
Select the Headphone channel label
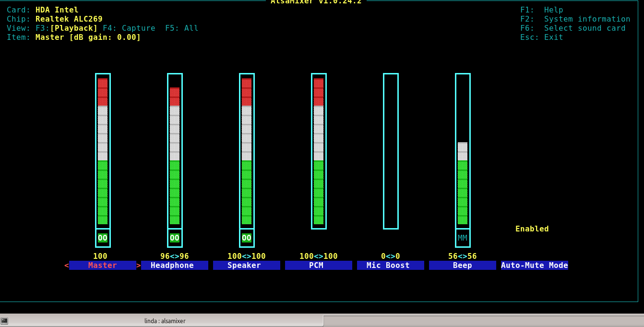coord(175,266)
